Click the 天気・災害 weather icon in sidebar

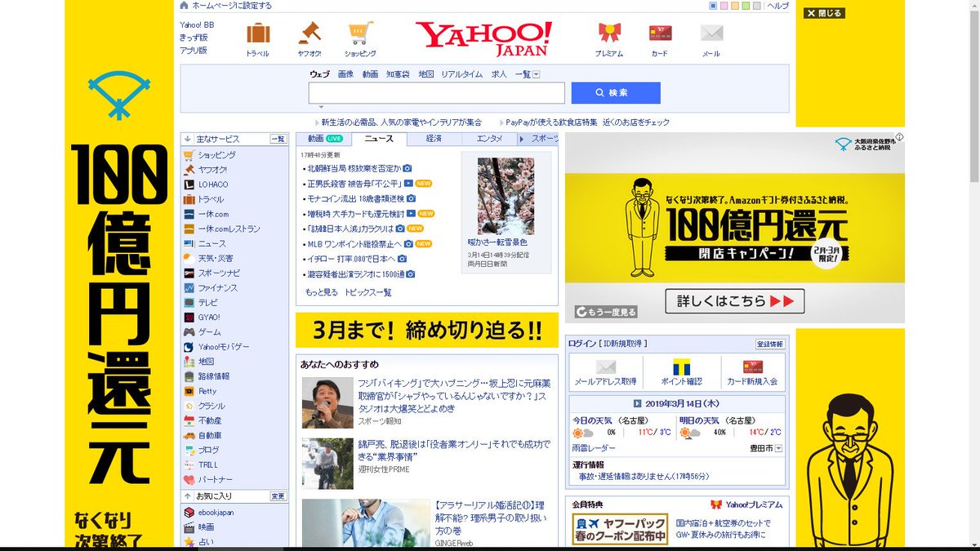(189, 259)
